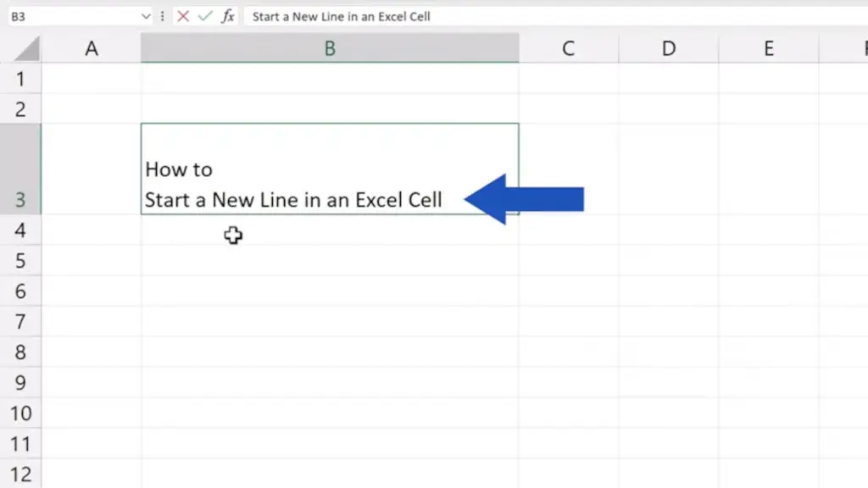
Task: Select all cells with the corner triangle
Action: pyautogui.click(x=26, y=48)
